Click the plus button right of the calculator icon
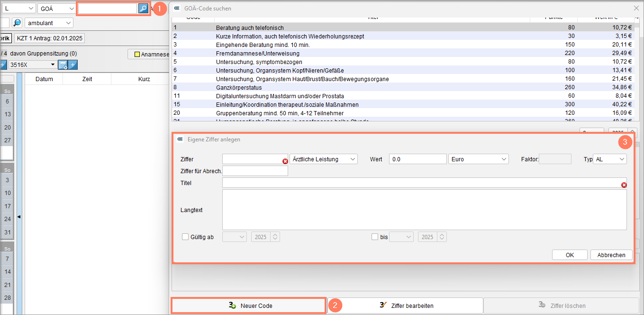Screen dimensions: 644x315 coord(73,65)
